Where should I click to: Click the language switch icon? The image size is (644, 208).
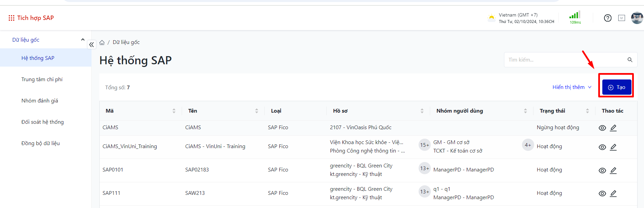click(x=621, y=18)
